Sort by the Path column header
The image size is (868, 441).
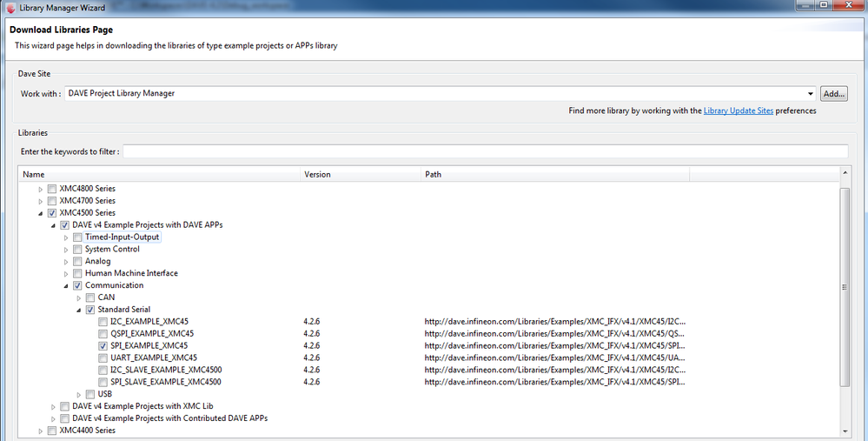point(555,174)
